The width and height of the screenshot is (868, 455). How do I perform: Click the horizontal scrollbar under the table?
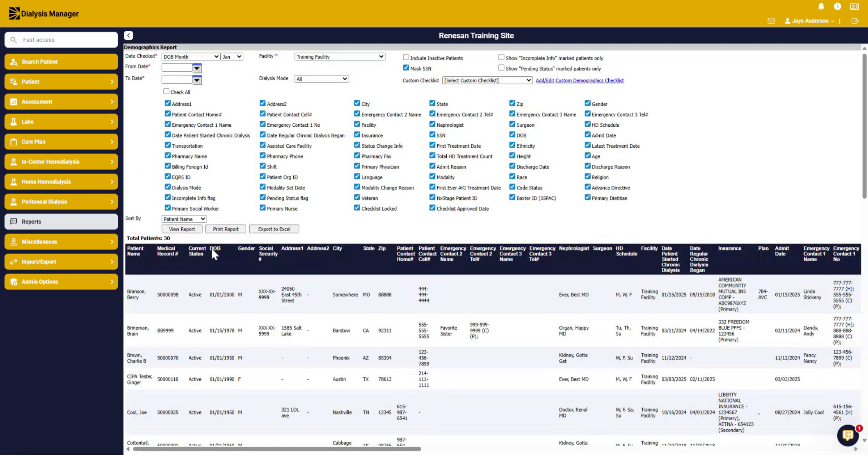(277, 449)
